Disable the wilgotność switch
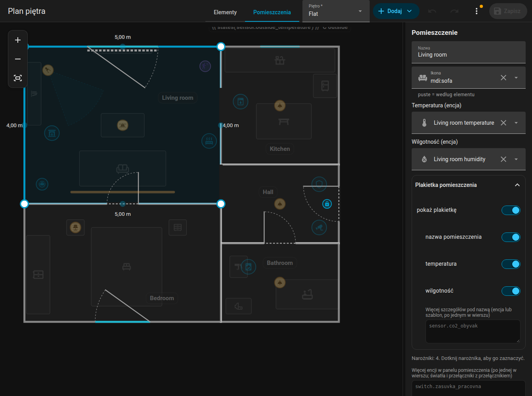 pyautogui.click(x=511, y=291)
